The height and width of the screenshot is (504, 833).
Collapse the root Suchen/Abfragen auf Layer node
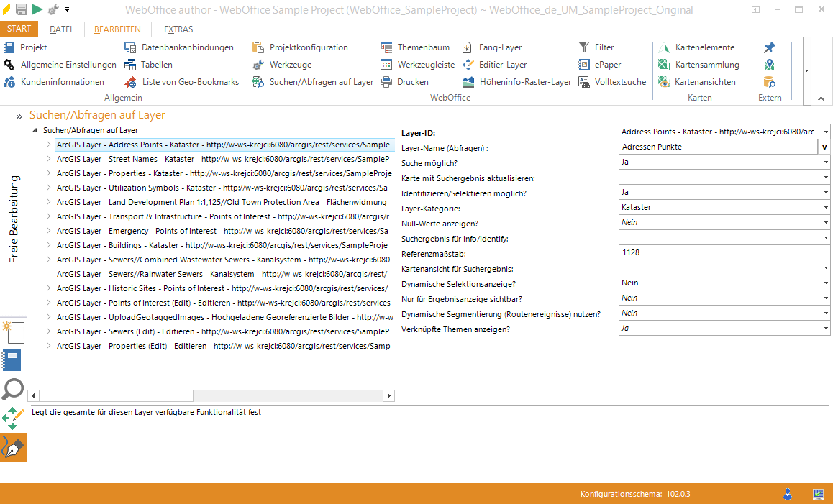[35, 131]
